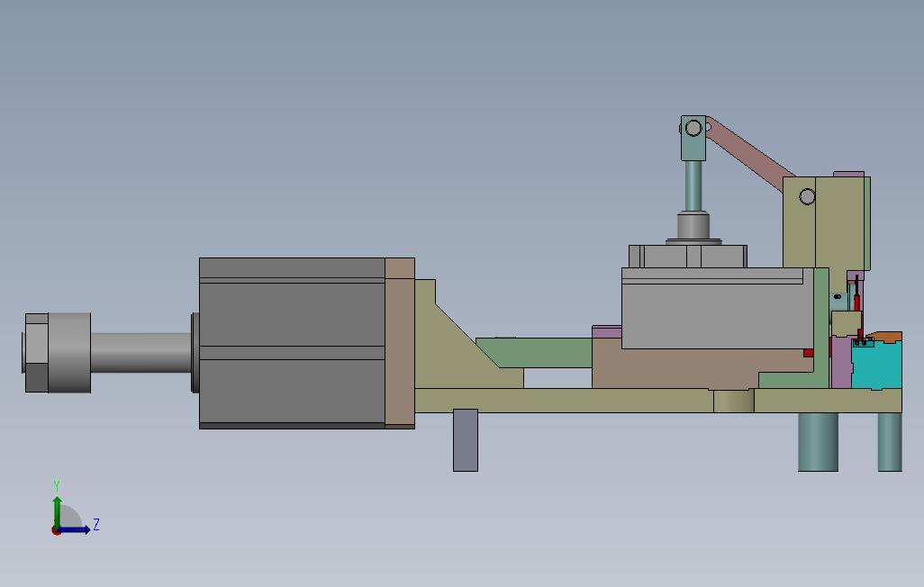
Task: Select the clevis pin circle at the top
Action: pos(694,128)
